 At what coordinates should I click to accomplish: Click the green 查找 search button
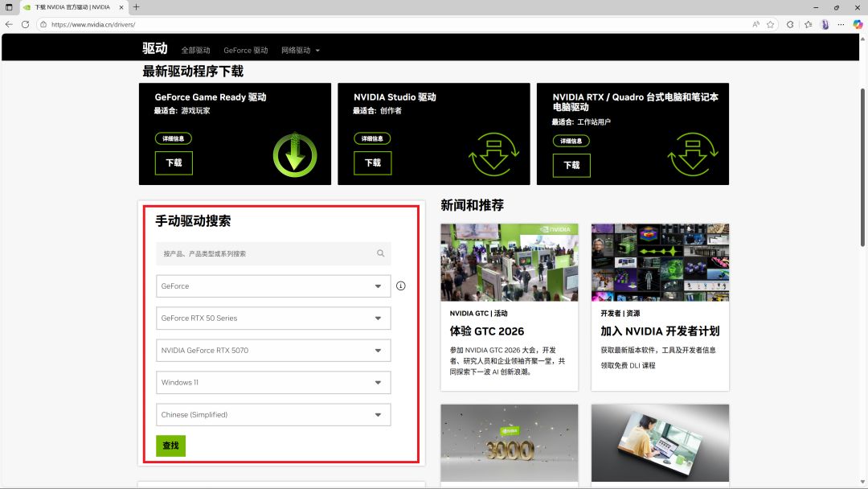170,446
